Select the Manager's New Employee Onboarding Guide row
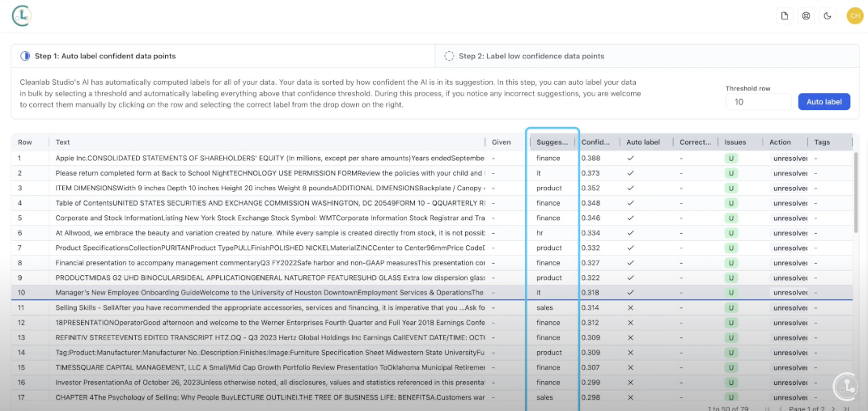 tap(432, 292)
